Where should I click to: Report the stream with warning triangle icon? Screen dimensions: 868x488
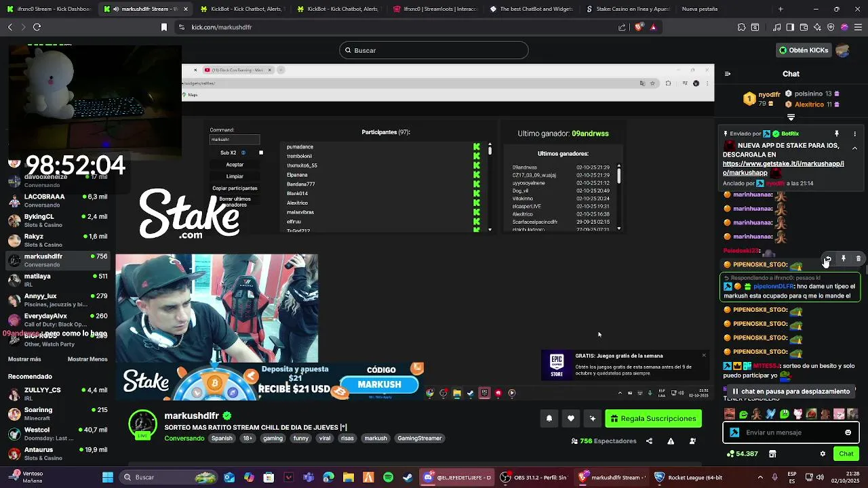(671, 441)
